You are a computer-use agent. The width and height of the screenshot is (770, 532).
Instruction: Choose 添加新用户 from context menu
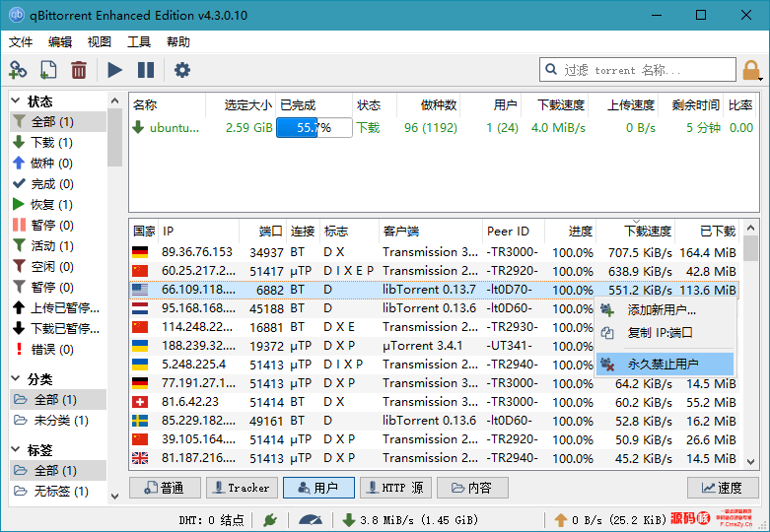665,310
